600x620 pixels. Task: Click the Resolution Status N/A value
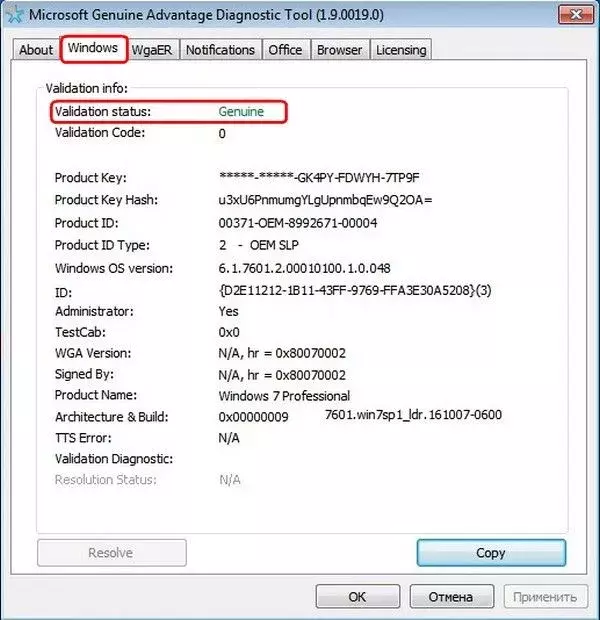(x=229, y=480)
